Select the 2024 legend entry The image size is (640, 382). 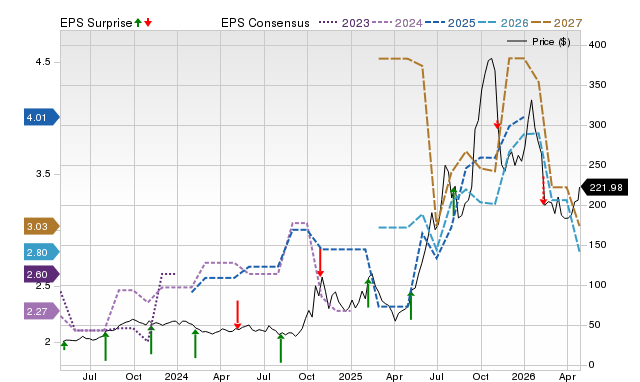pyautogui.click(x=397, y=23)
